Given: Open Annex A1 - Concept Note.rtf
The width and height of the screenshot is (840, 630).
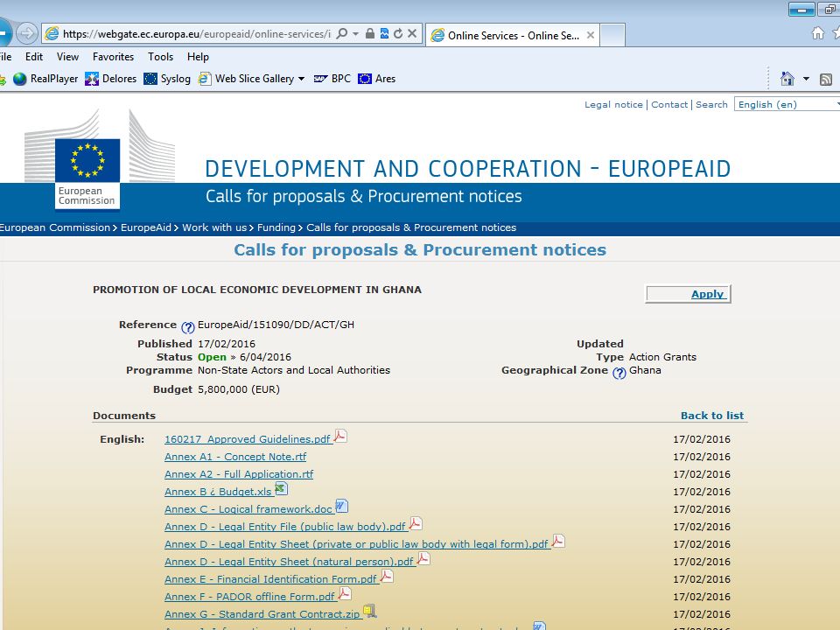Looking at the screenshot, I should click(x=235, y=457).
